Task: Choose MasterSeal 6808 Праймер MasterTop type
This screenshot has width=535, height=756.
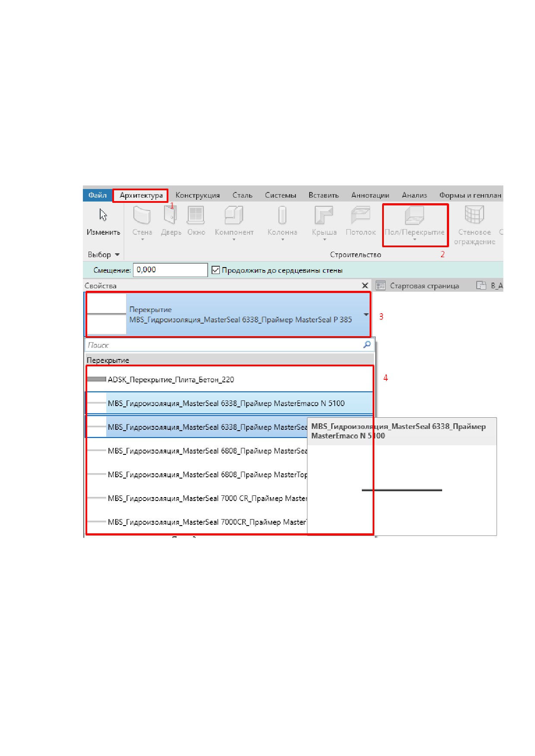Action: coord(196,475)
